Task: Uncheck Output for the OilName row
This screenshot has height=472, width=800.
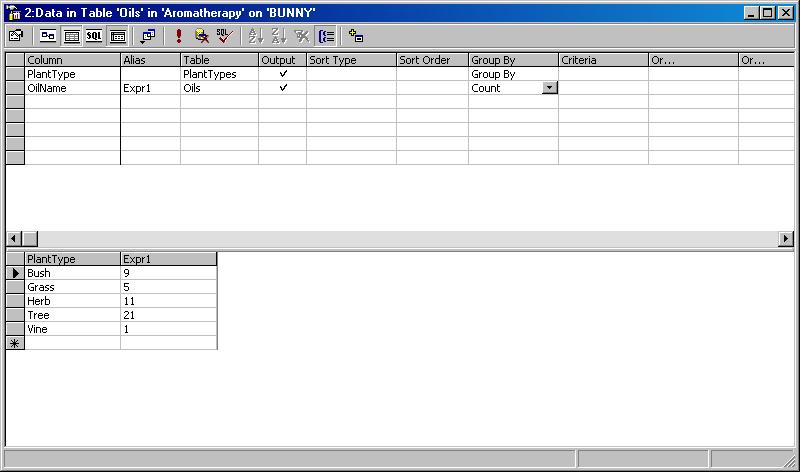Action: click(283, 87)
